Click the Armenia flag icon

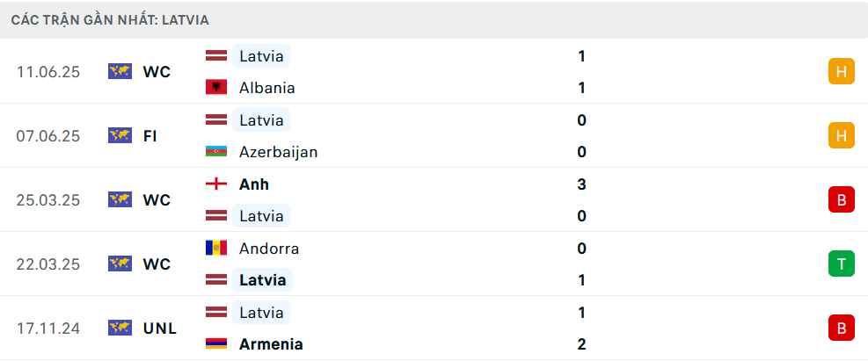pyautogui.click(x=215, y=344)
